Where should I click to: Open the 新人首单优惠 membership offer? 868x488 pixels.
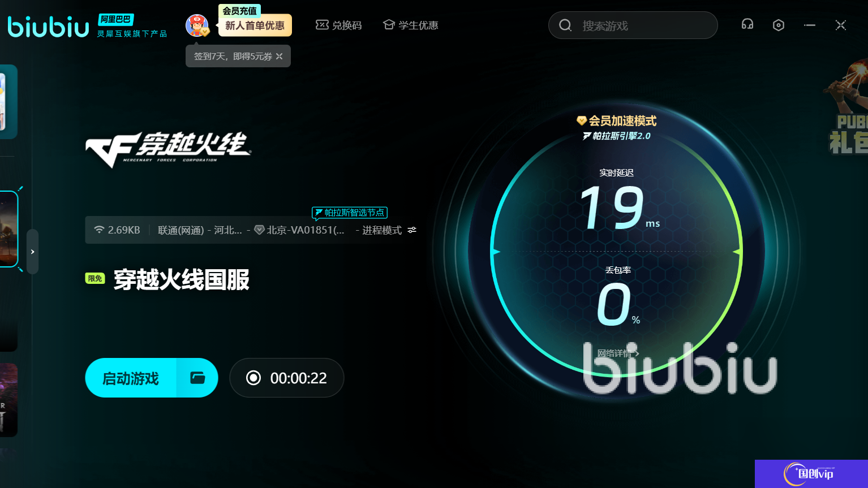click(x=255, y=25)
